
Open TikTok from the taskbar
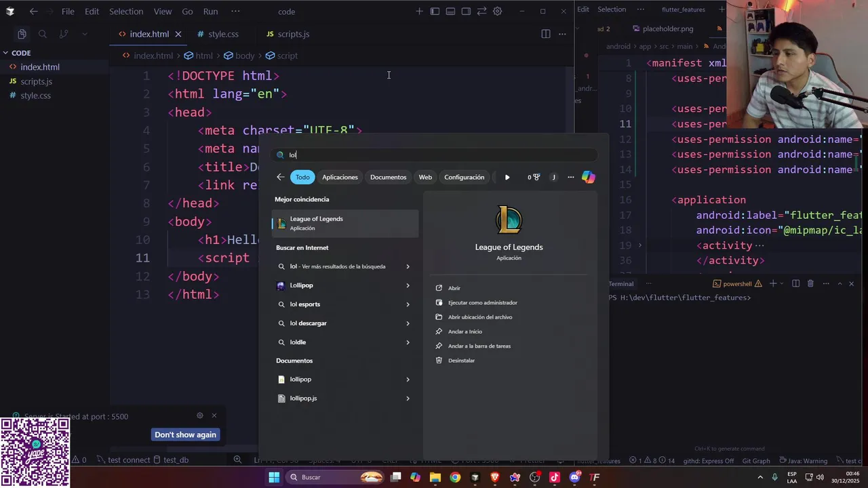(x=555, y=477)
